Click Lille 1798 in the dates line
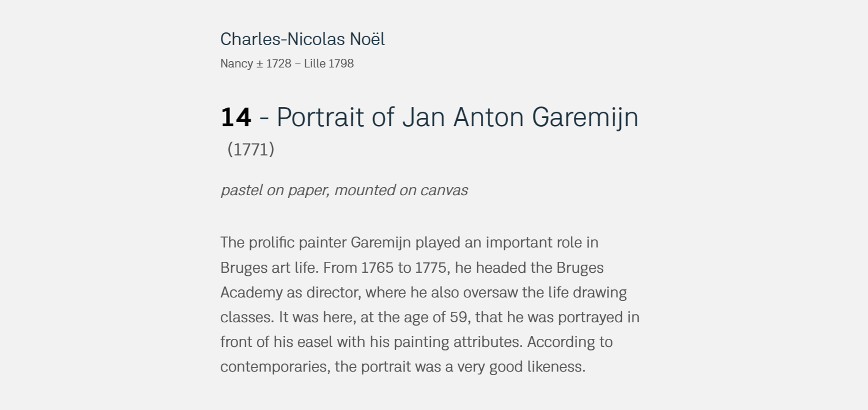The image size is (868, 410). coord(329,64)
